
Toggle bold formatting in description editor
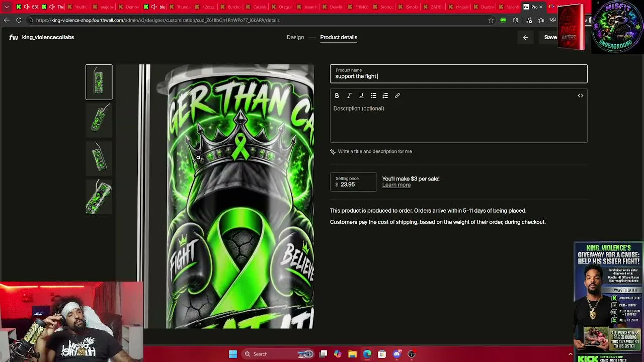(x=337, y=96)
